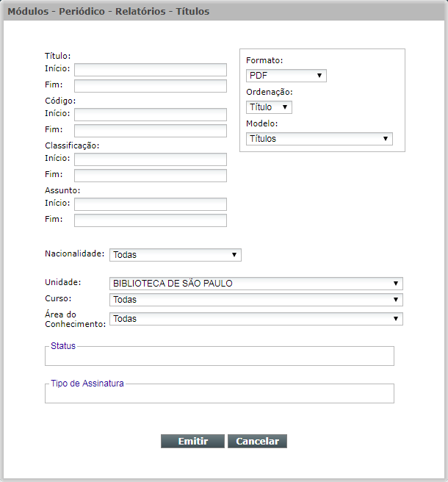
Task: Expand the Modelo Títulos dropdown
Action: pyautogui.click(x=319, y=139)
